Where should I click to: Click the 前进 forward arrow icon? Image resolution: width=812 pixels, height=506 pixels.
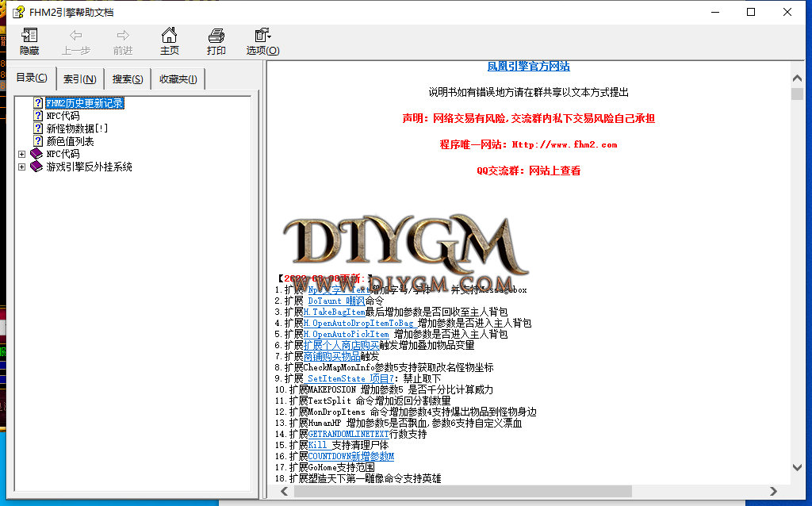(x=123, y=35)
